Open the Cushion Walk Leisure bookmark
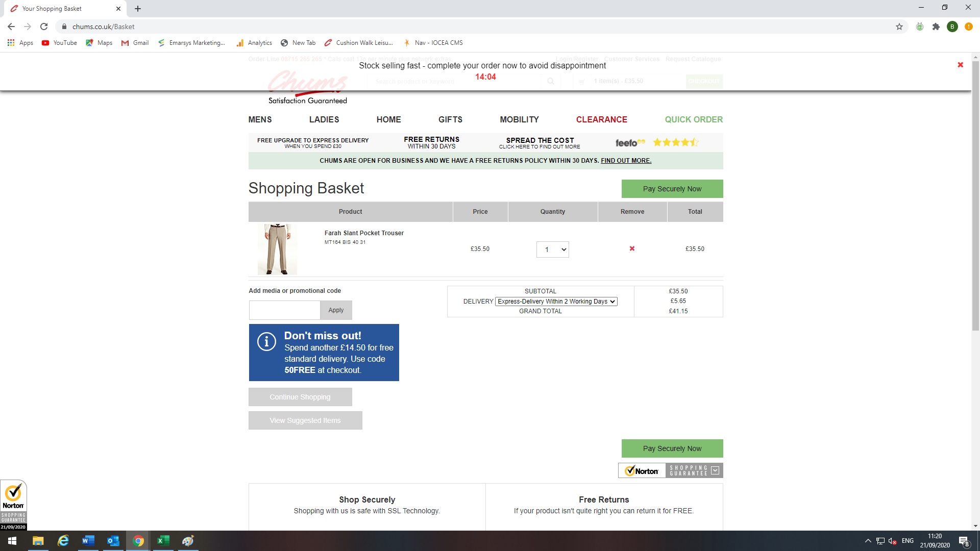 (359, 43)
